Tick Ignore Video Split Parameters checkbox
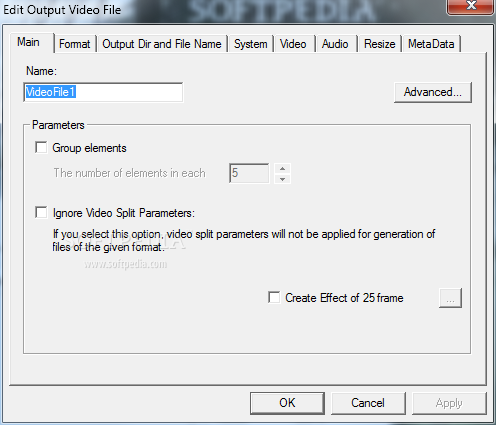Viewport: 496px width, 425px height. pyautogui.click(x=41, y=212)
